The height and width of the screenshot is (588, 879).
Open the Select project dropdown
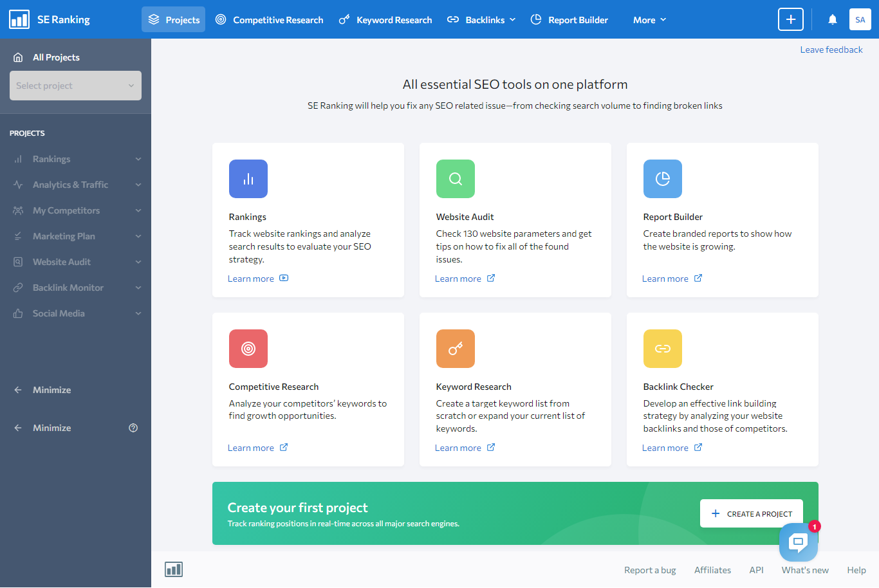click(75, 86)
